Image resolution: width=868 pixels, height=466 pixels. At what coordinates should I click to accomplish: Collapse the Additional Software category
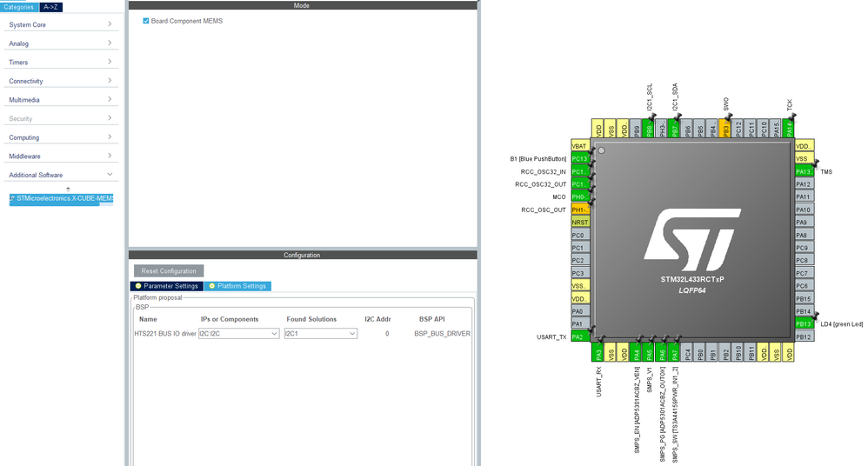pyautogui.click(x=61, y=175)
